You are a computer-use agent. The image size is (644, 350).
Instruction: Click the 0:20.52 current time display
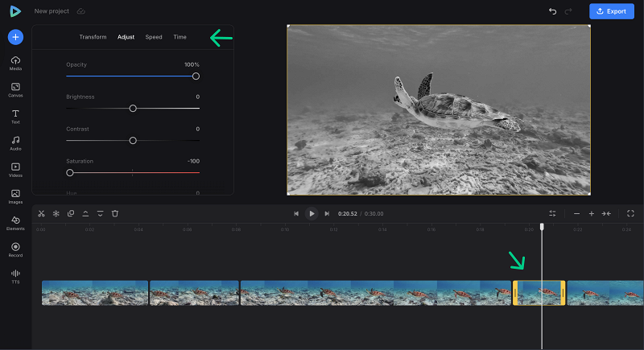[348, 214]
